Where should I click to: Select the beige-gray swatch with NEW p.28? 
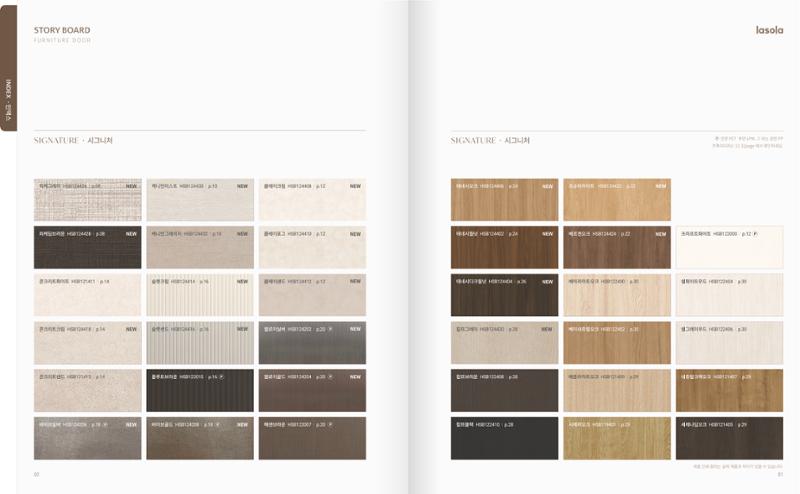click(505, 342)
